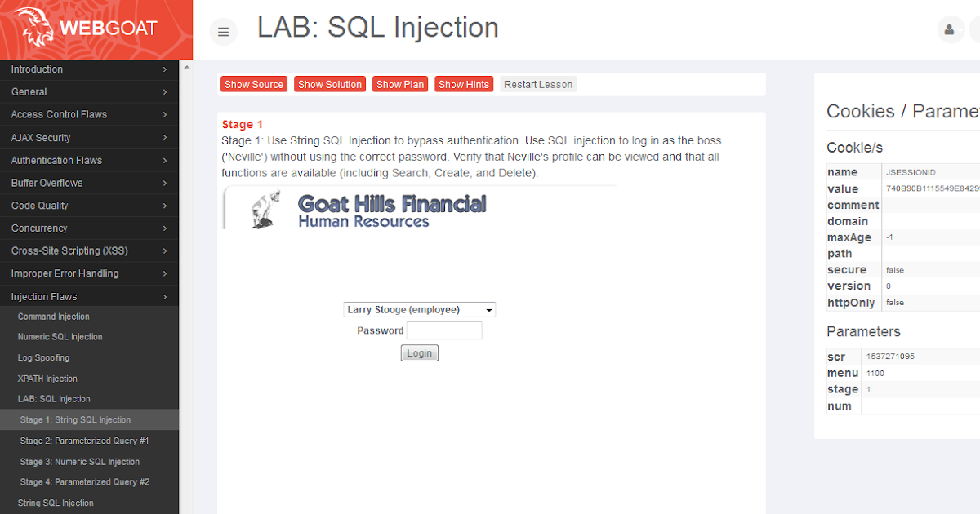Open the hamburger menu beside the lesson title
Screen dimensions: 980x514
[x=223, y=31]
